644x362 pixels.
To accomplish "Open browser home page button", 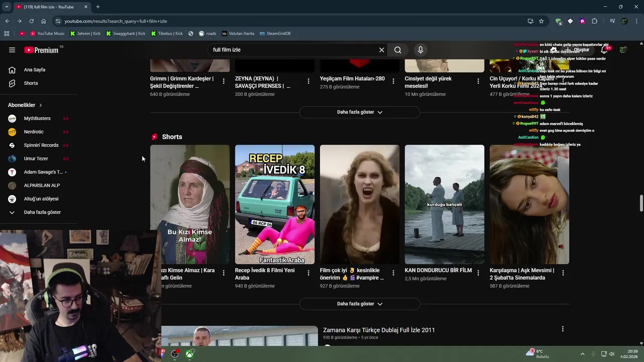I will pyautogui.click(x=43, y=21).
